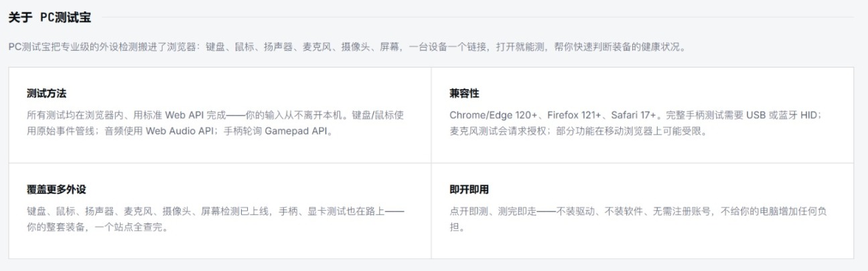The height and width of the screenshot is (271, 868).
Task: Select the '测试方法' card title
Action: click(x=46, y=93)
